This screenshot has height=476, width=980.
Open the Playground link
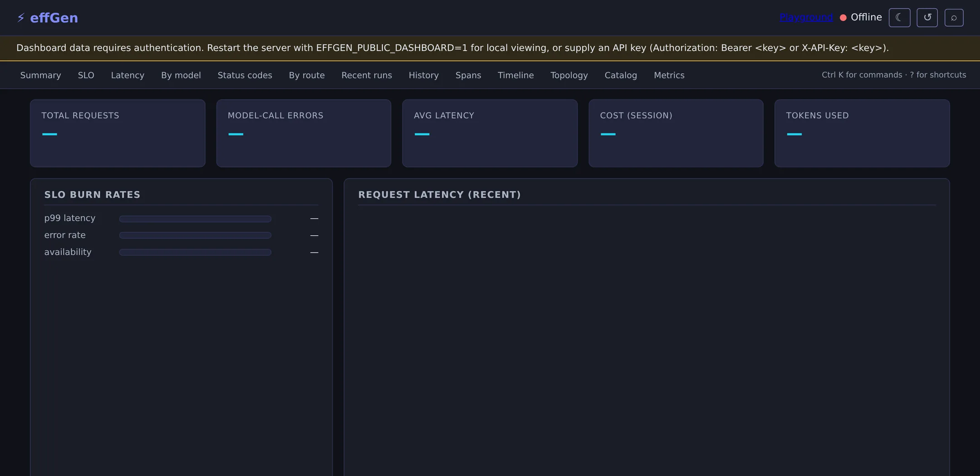point(806,17)
